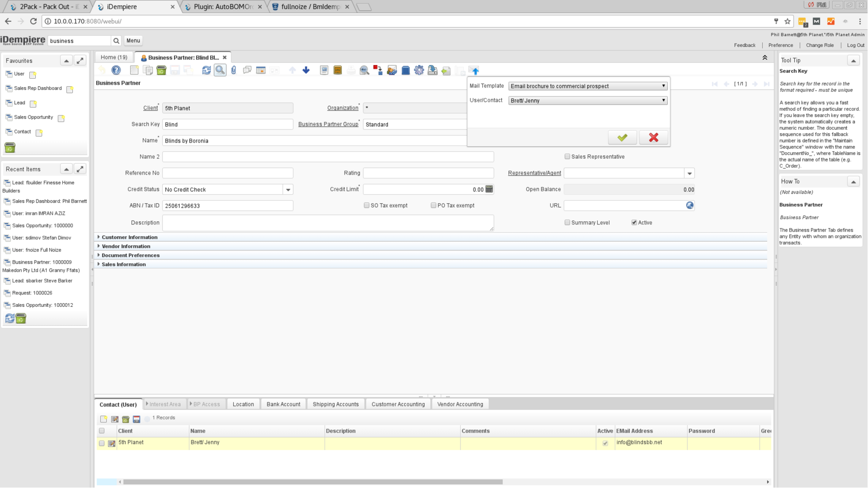Enable the Sales Representative checkbox

(567, 157)
